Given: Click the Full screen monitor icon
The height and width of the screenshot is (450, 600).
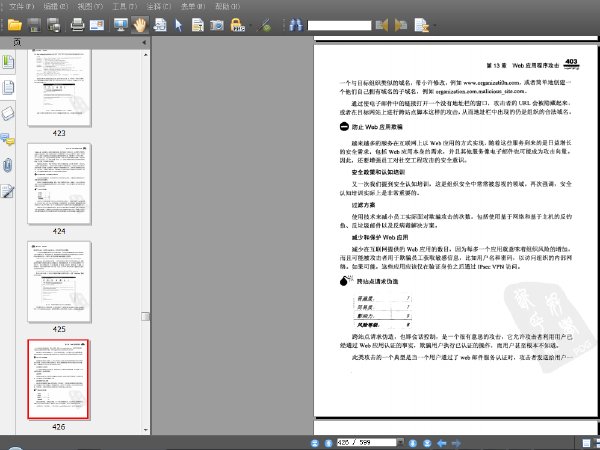Looking at the screenshot, I should pyautogui.click(x=121, y=25).
